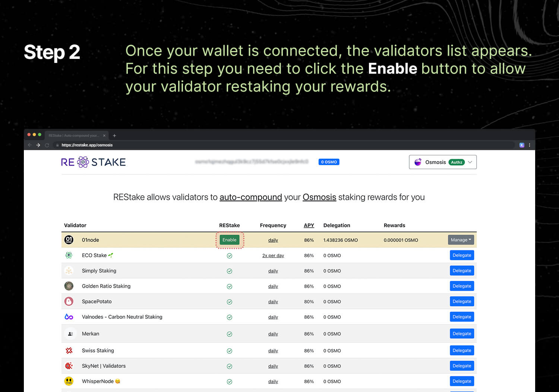Image resolution: width=559 pixels, height=392 pixels.
Task: Click the browser forward arrow
Action: tap(38, 145)
